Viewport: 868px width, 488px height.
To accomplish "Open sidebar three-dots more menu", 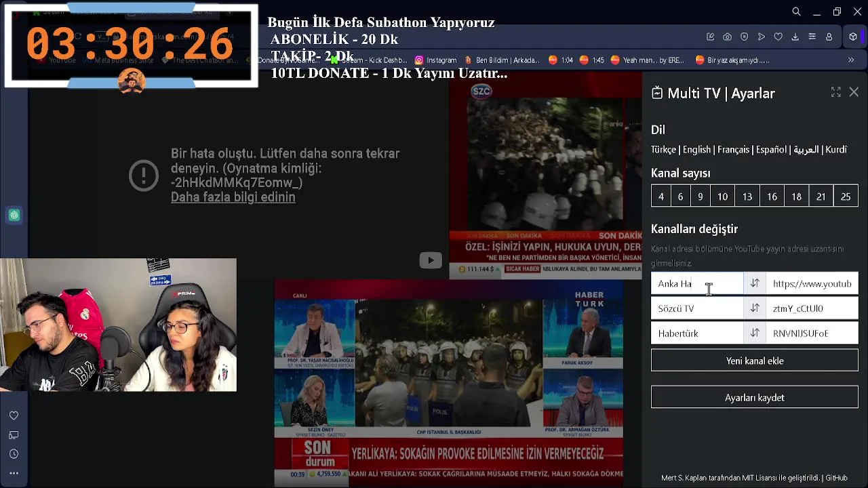I will 14,473.
